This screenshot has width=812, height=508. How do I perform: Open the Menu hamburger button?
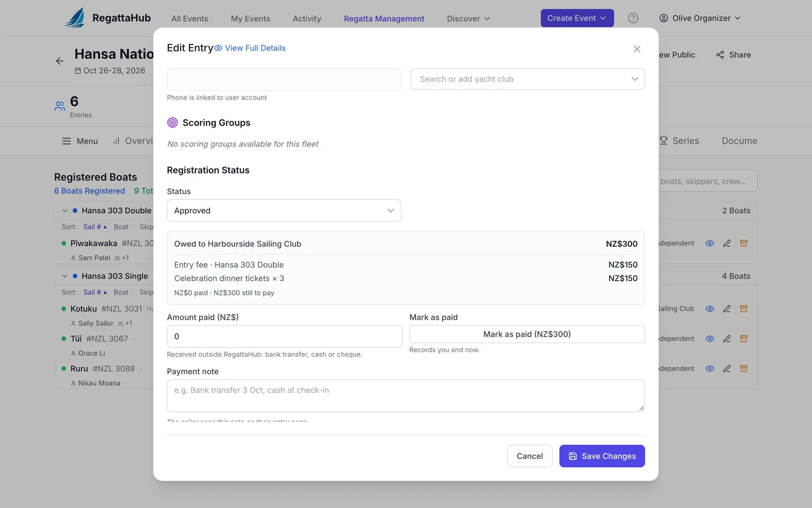click(80, 141)
